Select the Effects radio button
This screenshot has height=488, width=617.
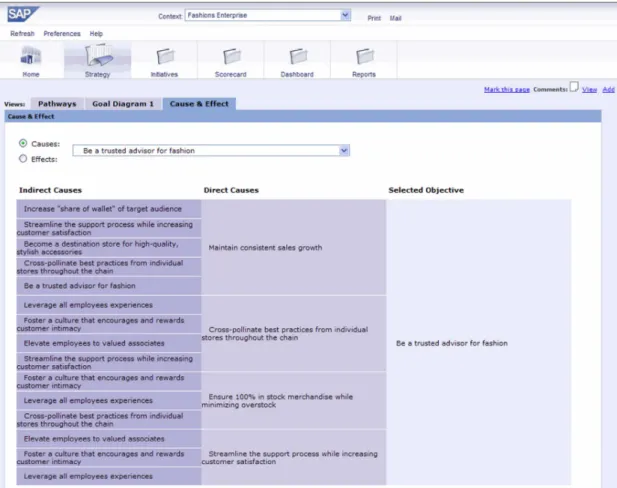[23, 159]
